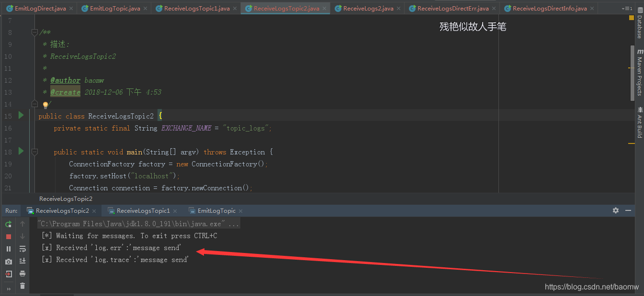The width and height of the screenshot is (644, 296).
Task: Rerun the ReceiveLogsTopic2 program
Action: pos(8,224)
